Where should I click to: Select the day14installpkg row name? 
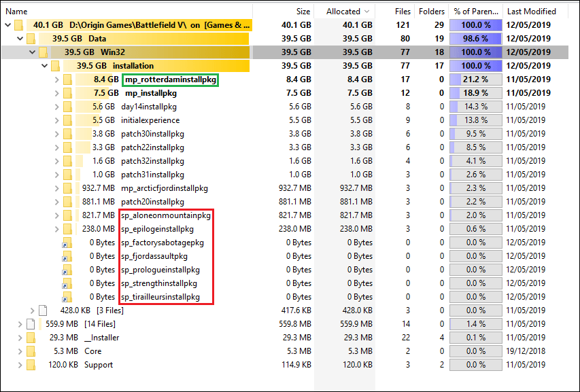coord(148,107)
